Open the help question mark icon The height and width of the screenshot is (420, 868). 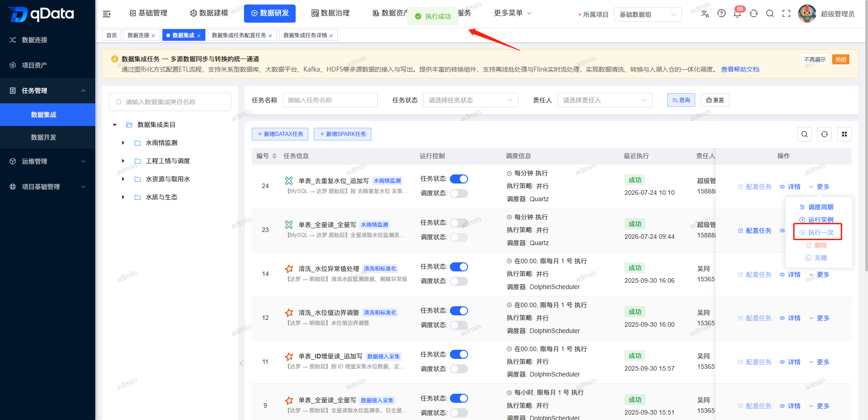point(722,14)
